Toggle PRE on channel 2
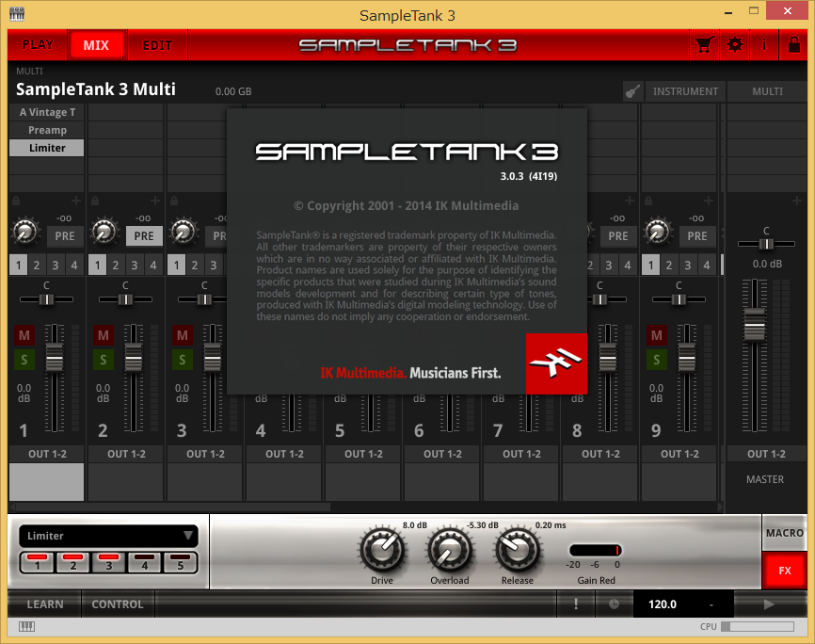The width and height of the screenshot is (815, 644). (144, 236)
